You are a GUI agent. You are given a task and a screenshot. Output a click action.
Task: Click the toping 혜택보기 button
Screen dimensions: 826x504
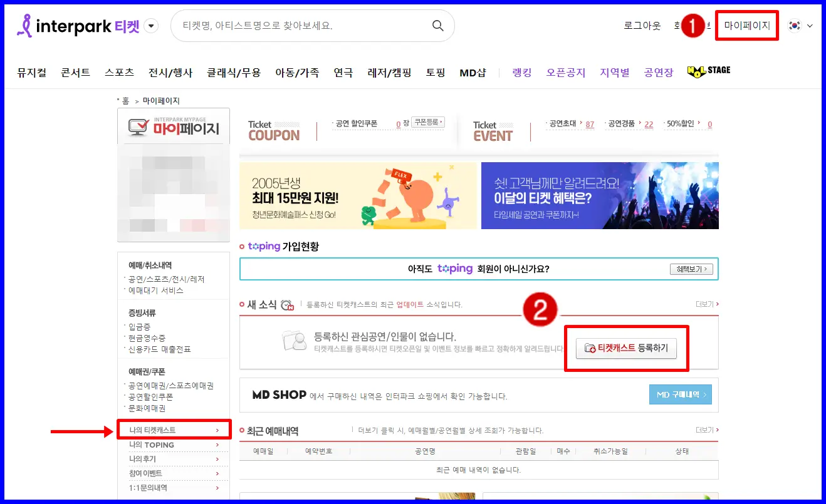coord(691,269)
